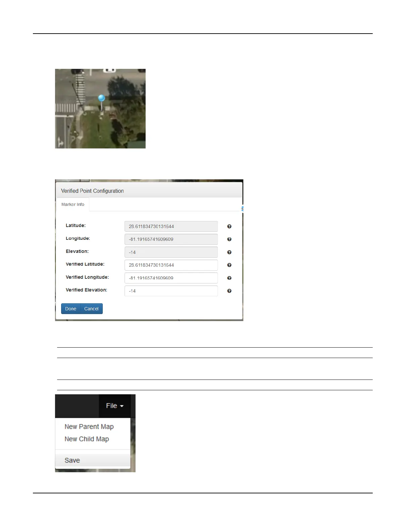The width and height of the screenshot is (411, 532).
Task: Click the Verified Elevation label
Action: coord(86,290)
